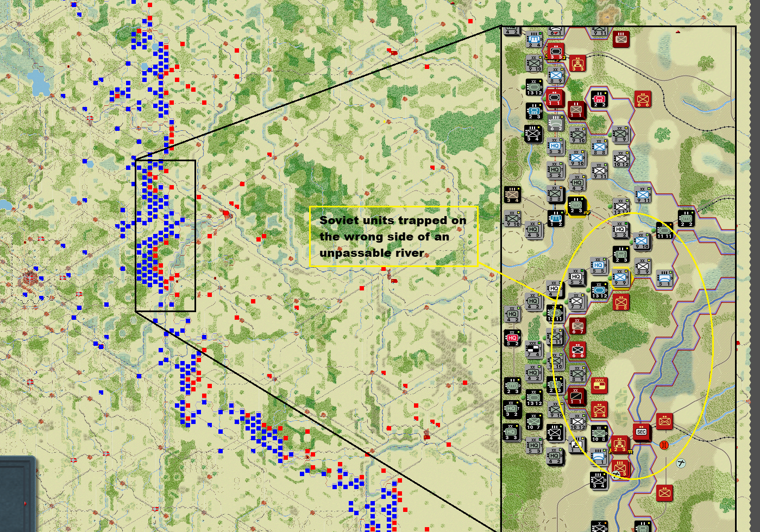Select the black counter showing 10 8
Viewport: 760px width, 532px height.
[x=599, y=433]
